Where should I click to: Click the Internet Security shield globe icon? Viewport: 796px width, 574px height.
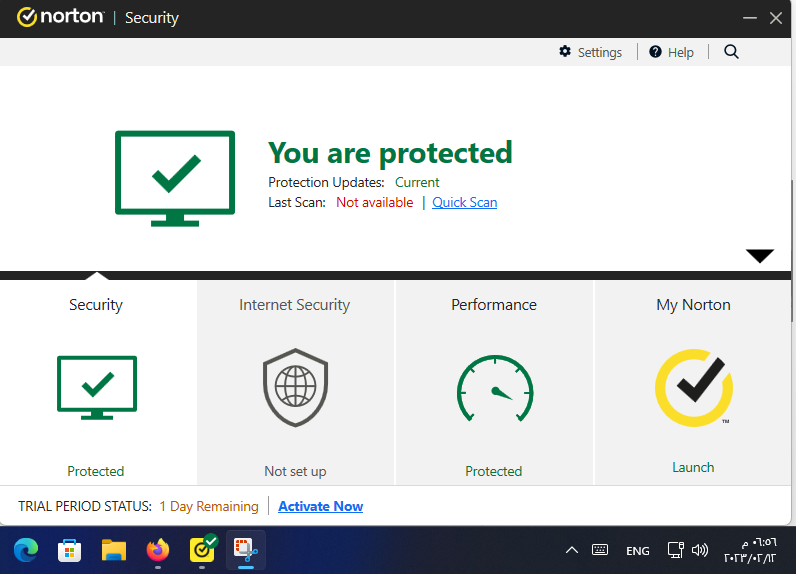click(x=295, y=387)
